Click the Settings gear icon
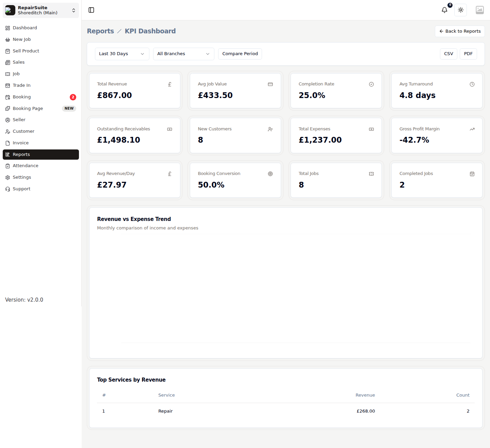The height and width of the screenshot is (448, 490). tap(8, 177)
